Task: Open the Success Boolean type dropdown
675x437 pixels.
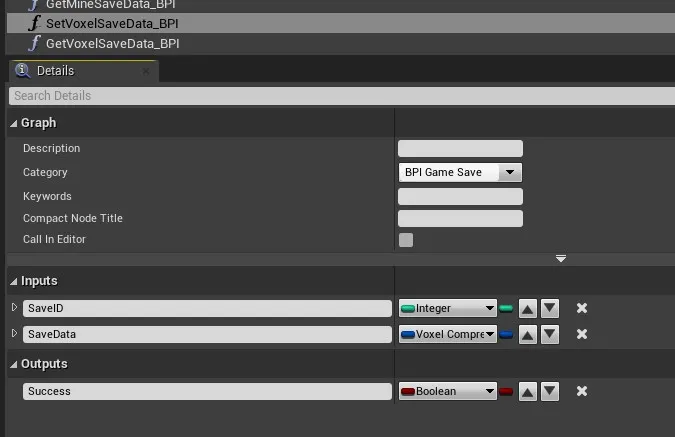Action: 448,391
